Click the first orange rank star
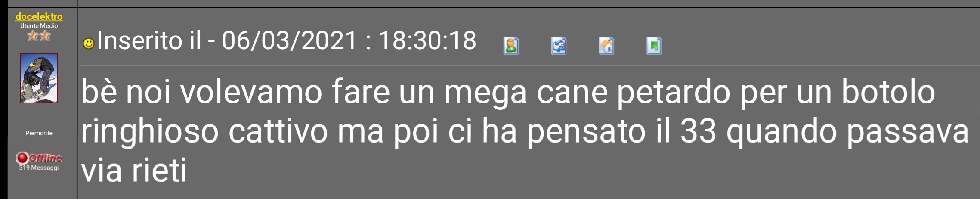 (x=33, y=36)
